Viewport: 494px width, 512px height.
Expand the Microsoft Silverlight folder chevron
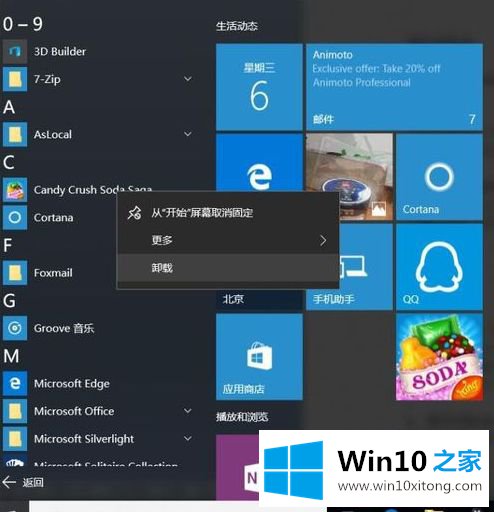point(188,439)
